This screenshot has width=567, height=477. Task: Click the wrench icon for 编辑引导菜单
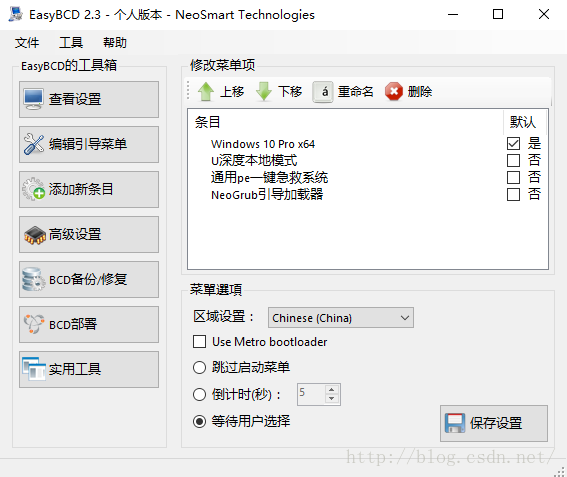34,144
